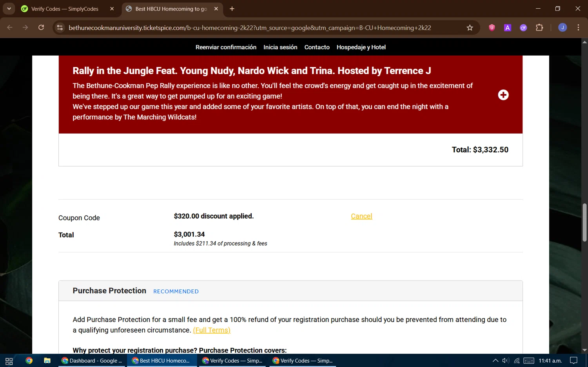The width and height of the screenshot is (588, 367).
Task: Select the Includes $211.34 processing fees note
Action: click(220, 244)
